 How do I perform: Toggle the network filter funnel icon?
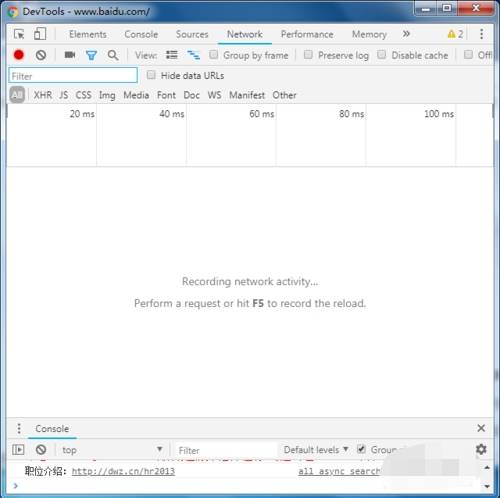[91, 55]
